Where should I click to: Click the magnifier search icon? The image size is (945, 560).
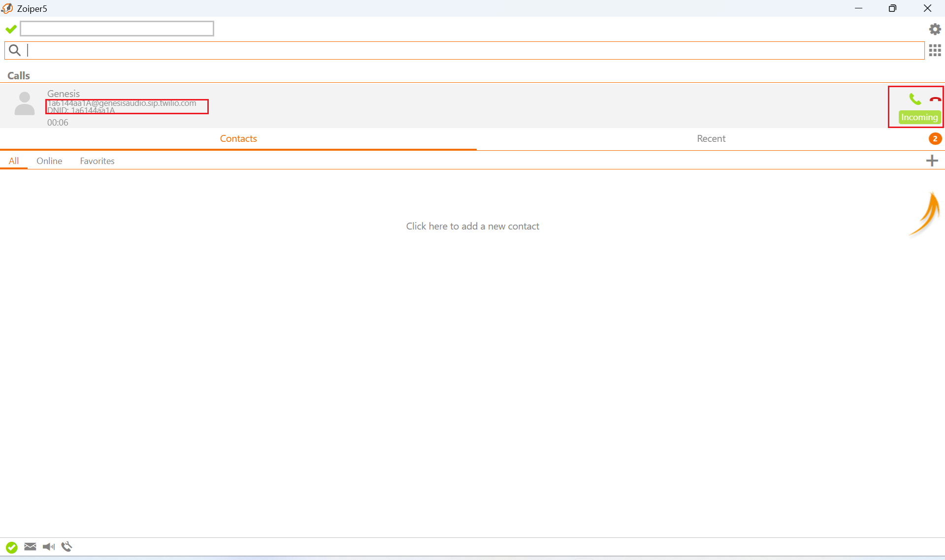(x=15, y=50)
